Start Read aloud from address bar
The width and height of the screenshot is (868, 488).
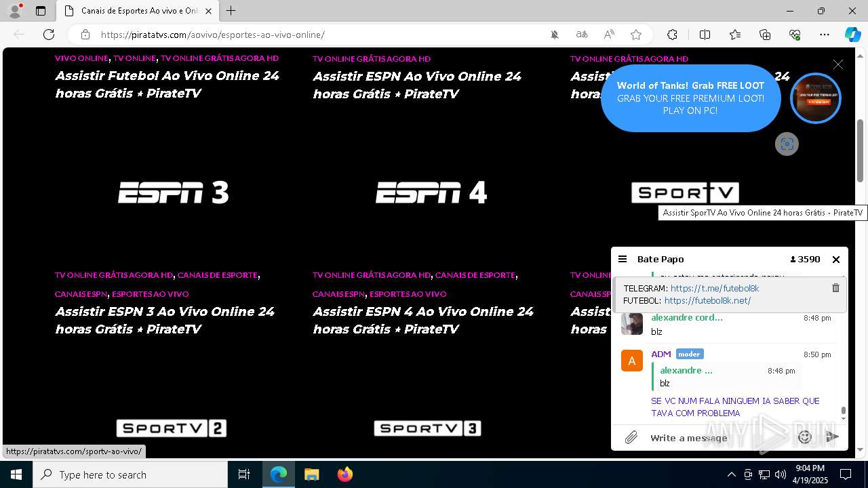(x=609, y=35)
